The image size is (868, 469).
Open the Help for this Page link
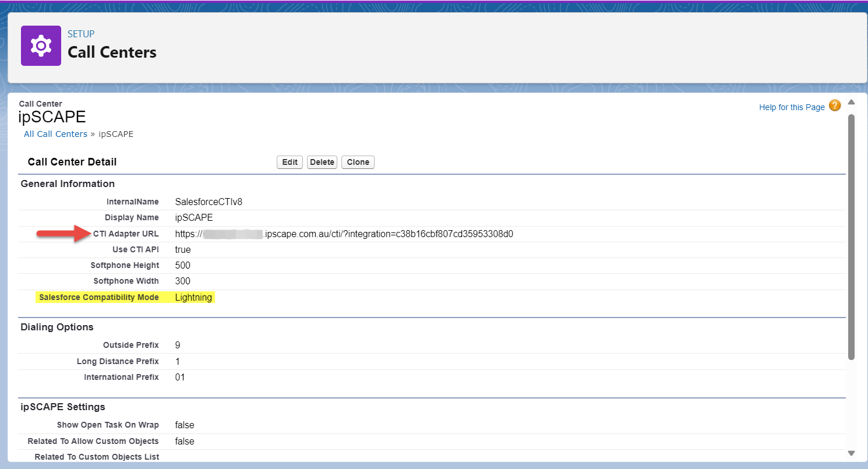[792, 107]
